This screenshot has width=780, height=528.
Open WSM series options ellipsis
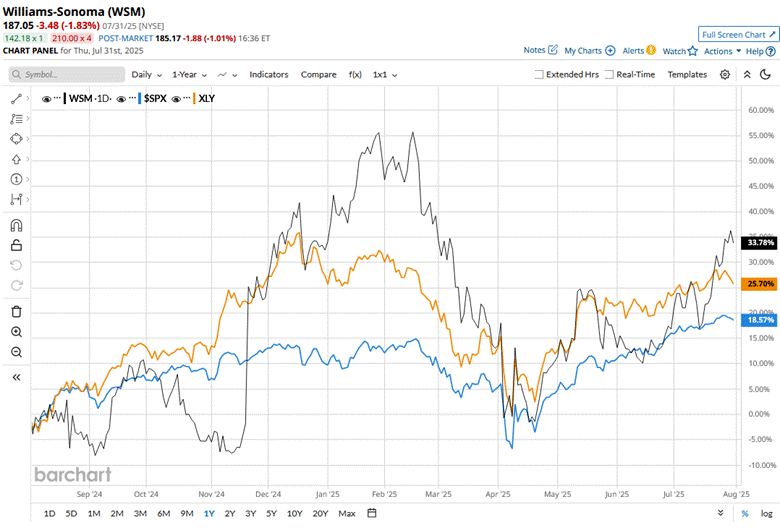tap(57, 98)
